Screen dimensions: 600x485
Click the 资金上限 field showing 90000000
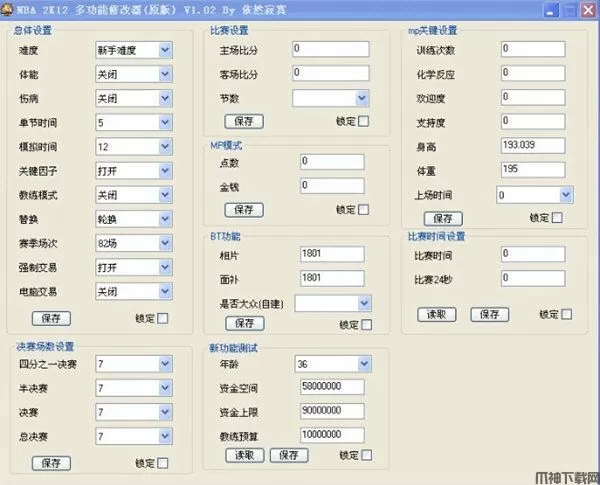click(x=332, y=411)
